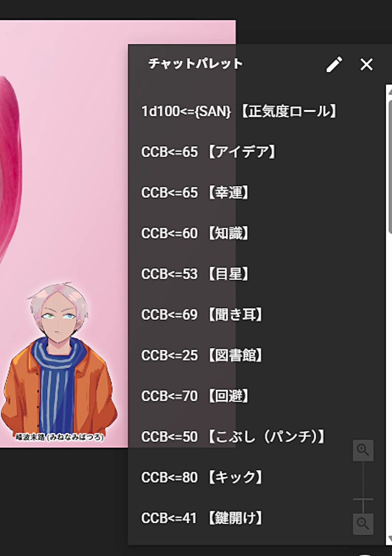This screenshot has width=392, height=556.
Task: Select the CCB<=25 図書館 command
Action: tap(256, 356)
